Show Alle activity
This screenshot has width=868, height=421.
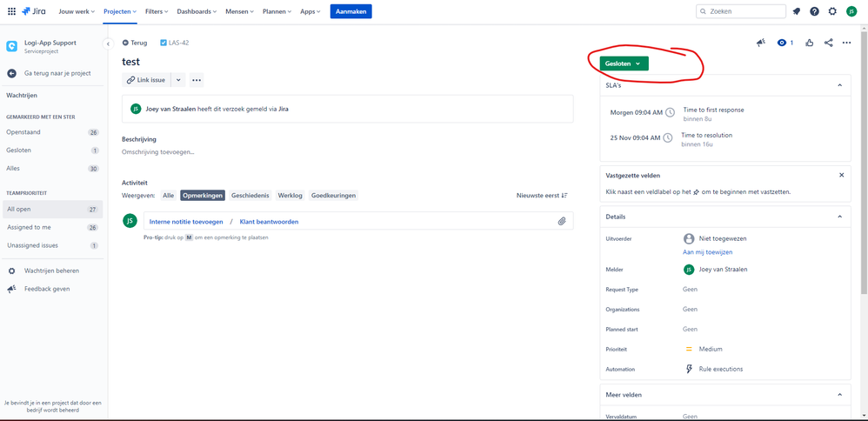[168, 195]
